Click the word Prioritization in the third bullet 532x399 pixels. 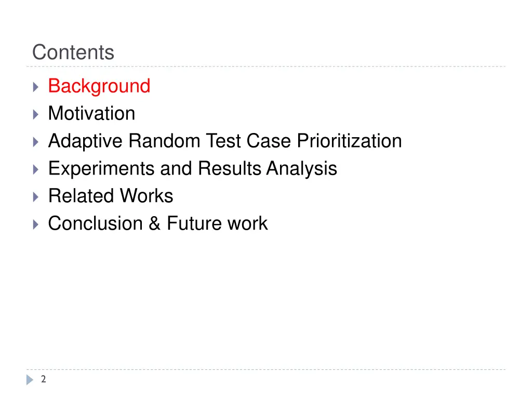(x=350, y=141)
